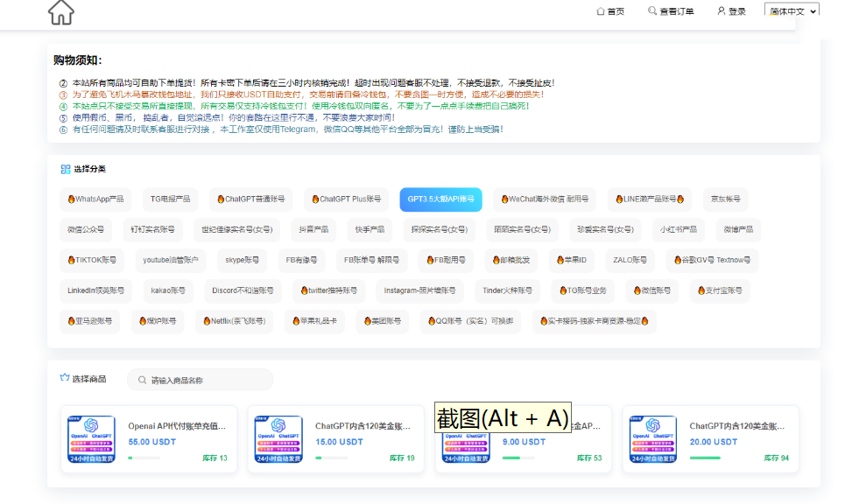Click the selected GPT3.5大额API账号 category

pos(440,199)
